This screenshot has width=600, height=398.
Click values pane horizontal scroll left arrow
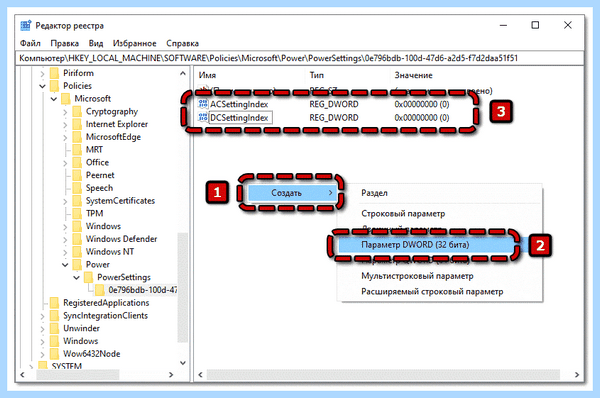point(201,375)
